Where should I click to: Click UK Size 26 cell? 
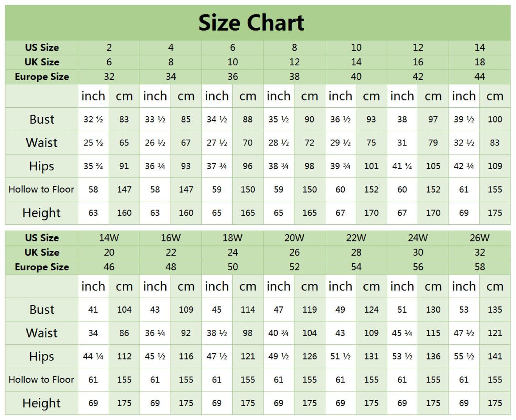[x=294, y=252]
